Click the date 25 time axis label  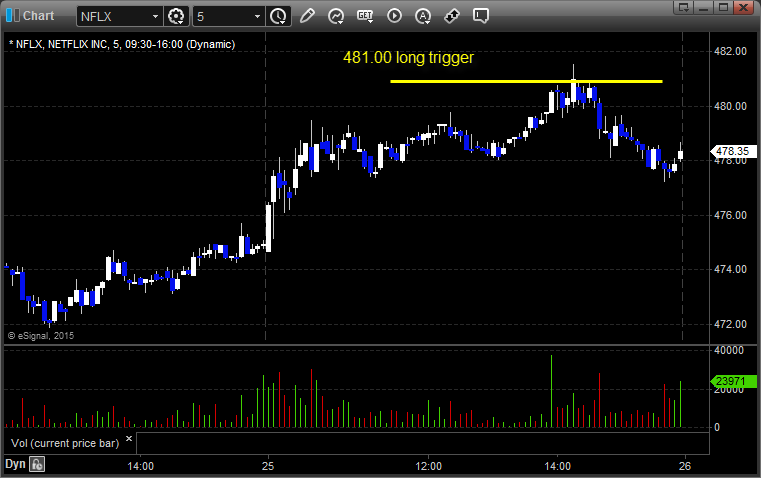click(268, 466)
